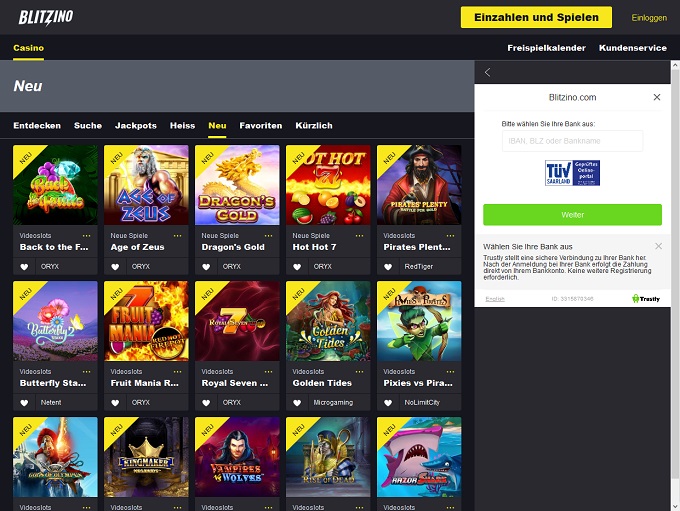Dismiss the 'Wählen Sie Ihre Bank aus' info box
680x511 pixels.
[658, 246]
